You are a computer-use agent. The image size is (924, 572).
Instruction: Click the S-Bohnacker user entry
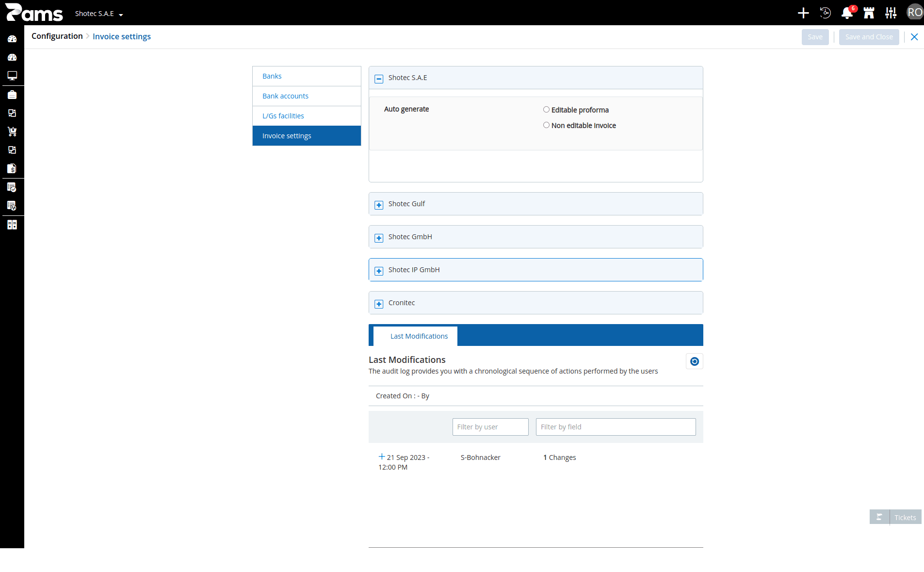480,458
